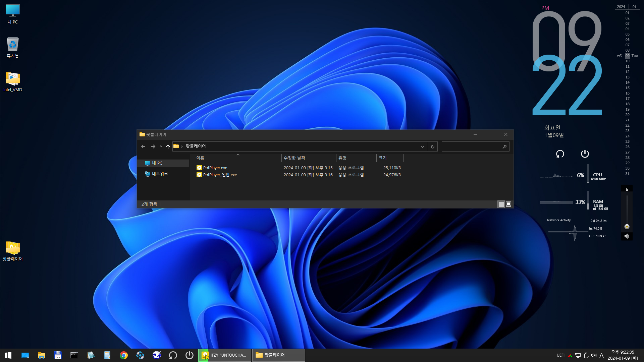This screenshot has width=644, height=362.
Task: Switch to details view layout
Action: coord(501,204)
